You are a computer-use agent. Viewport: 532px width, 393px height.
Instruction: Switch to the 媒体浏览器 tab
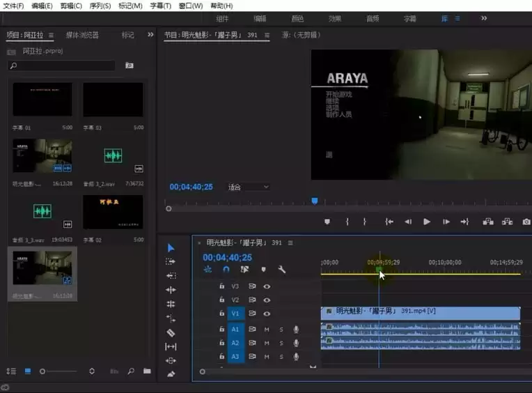(x=82, y=34)
